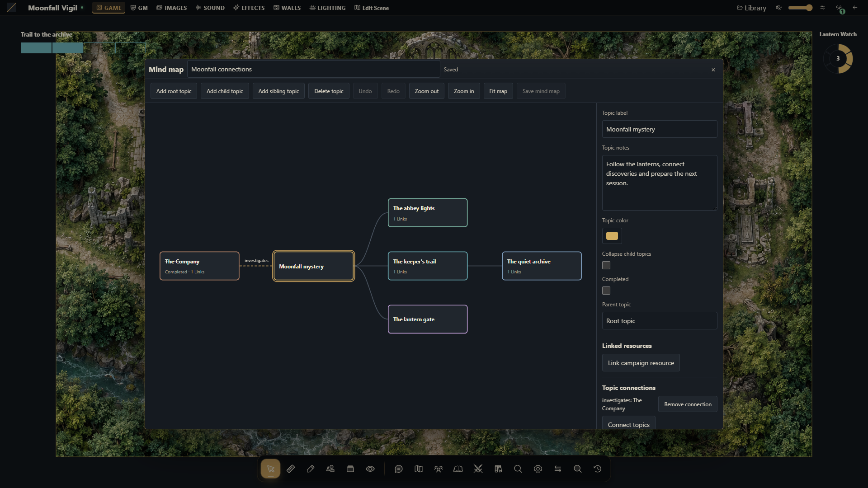Open the WALLS tab
Image resolution: width=868 pixels, height=488 pixels.
pyautogui.click(x=287, y=8)
